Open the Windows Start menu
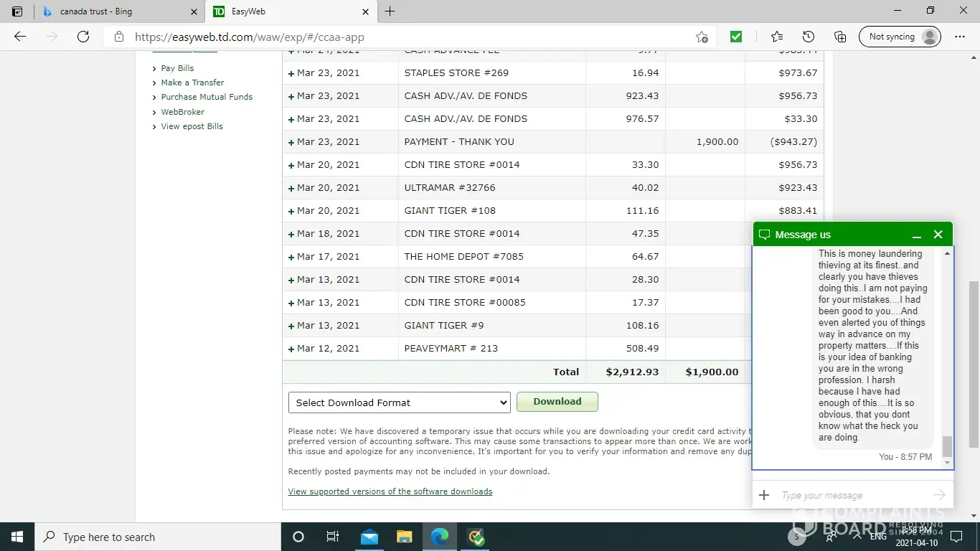The height and width of the screenshot is (551, 980). coord(17,537)
